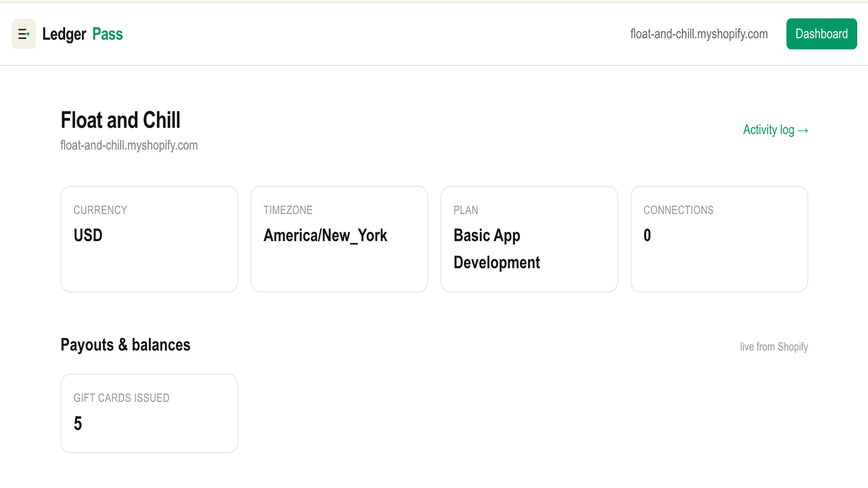
Task: Click the CONNECTIONS card label
Action: [x=679, y=210]
